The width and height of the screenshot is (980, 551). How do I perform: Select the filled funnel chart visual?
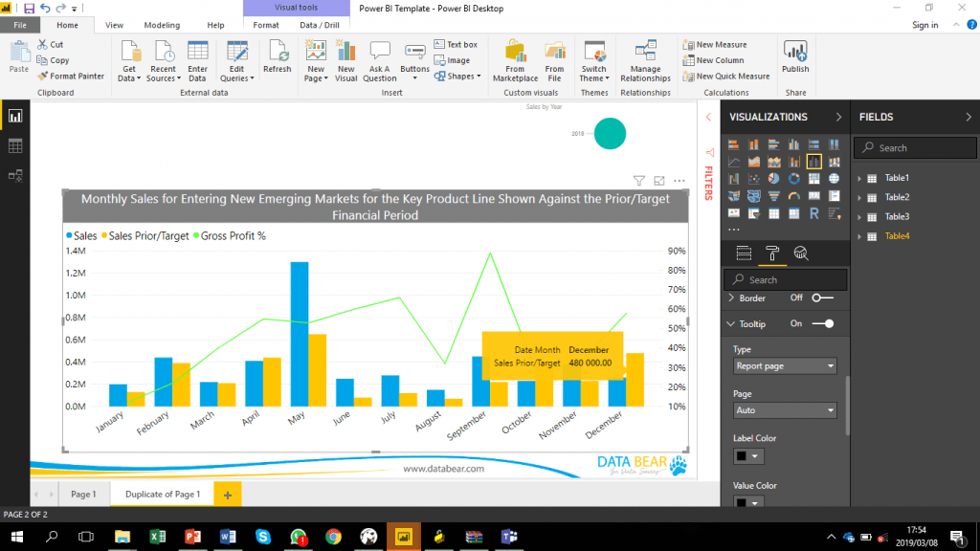774,195
